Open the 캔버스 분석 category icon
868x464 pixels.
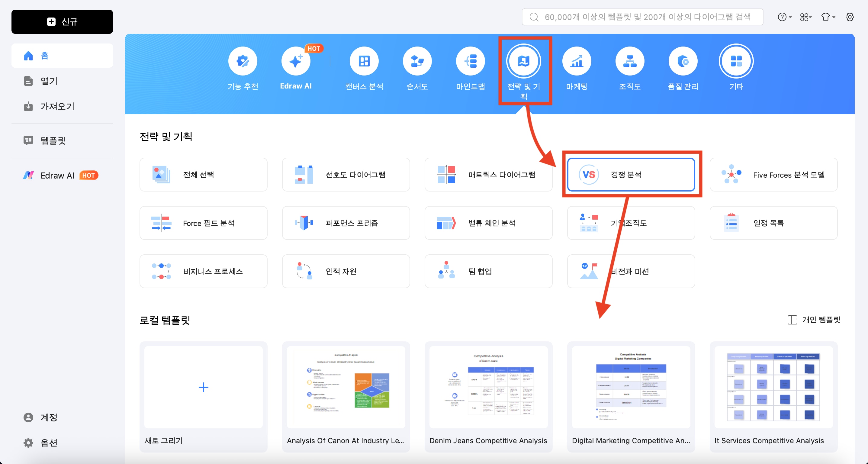pos(364,61)
